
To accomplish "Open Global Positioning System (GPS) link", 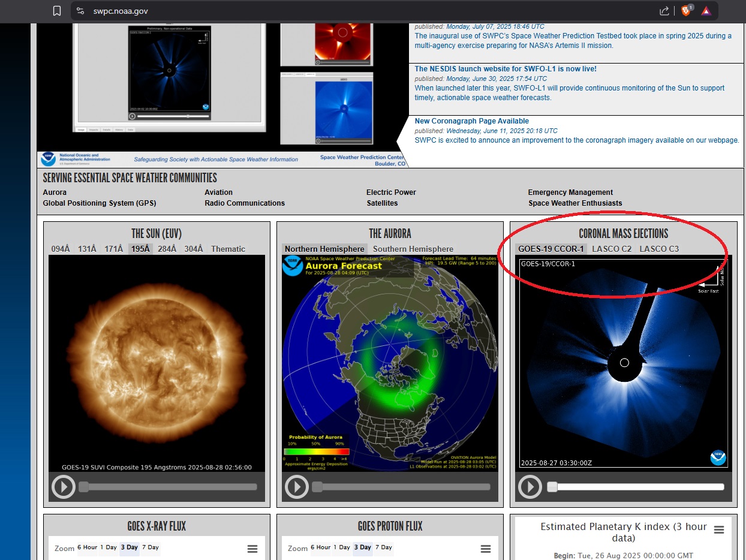I will point(100,203).
